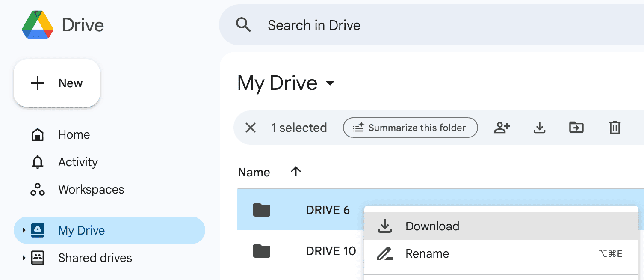The image size is (644, 280).
Task: Toggle the Name sort order arrow
Action: [x=295, y=172]
